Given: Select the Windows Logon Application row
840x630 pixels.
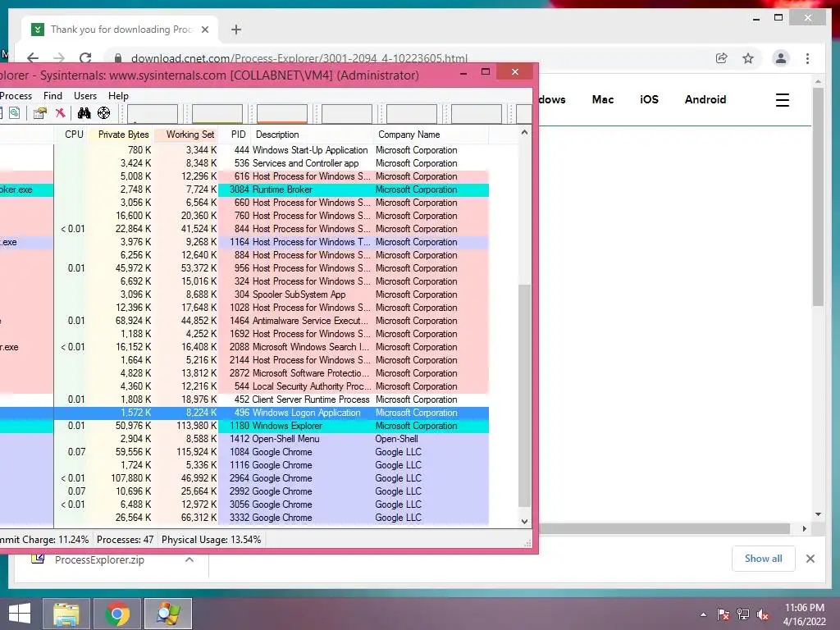Looking at the screenshot, I should (x=244, y=413).
